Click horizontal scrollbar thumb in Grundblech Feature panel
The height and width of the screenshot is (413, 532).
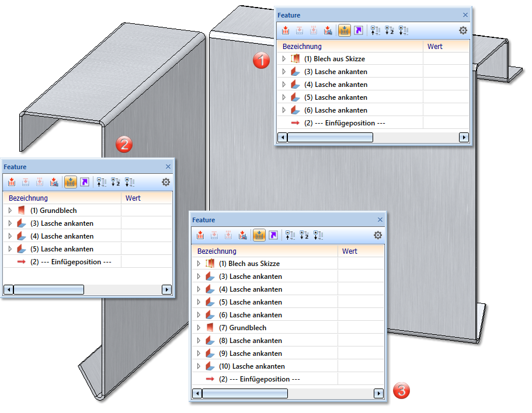click(48, 290)
